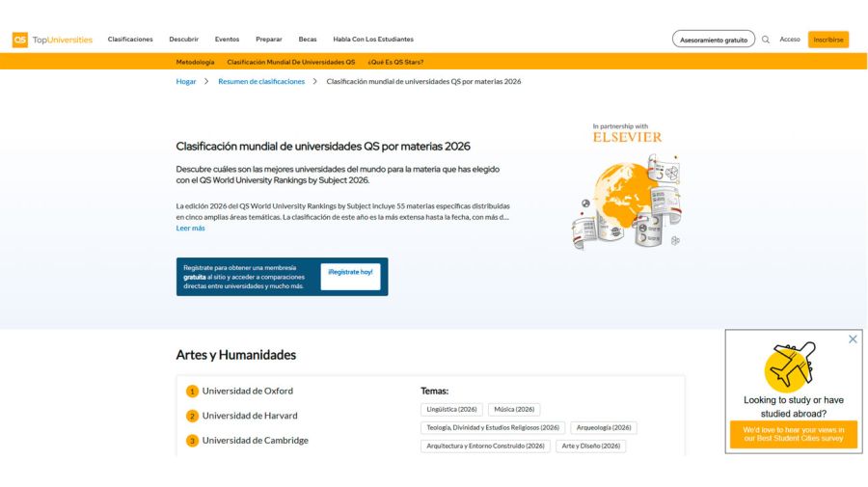This screenshot has width=868, height=487.
Task: Click the Best Student Cities survey banner
Action: click(x=793, y=434)
